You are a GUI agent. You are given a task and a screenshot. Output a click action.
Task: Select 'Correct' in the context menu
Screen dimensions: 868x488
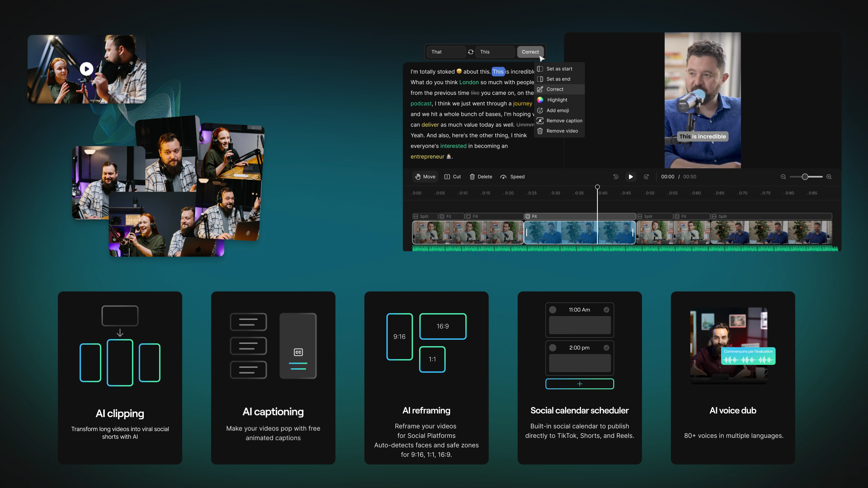tap(559, 89)
